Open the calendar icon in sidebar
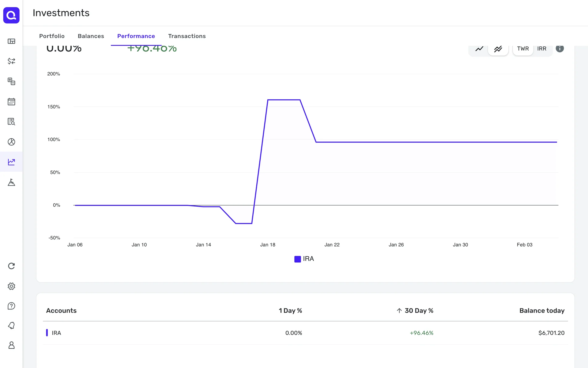The image size is (588, 368). pos(11,102)
